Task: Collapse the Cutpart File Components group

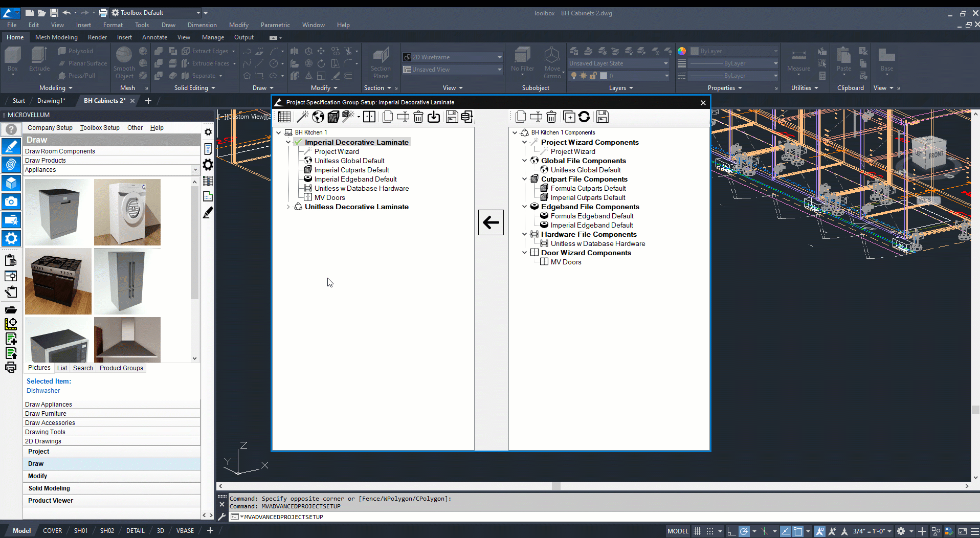Action: [x=524, y=179]
